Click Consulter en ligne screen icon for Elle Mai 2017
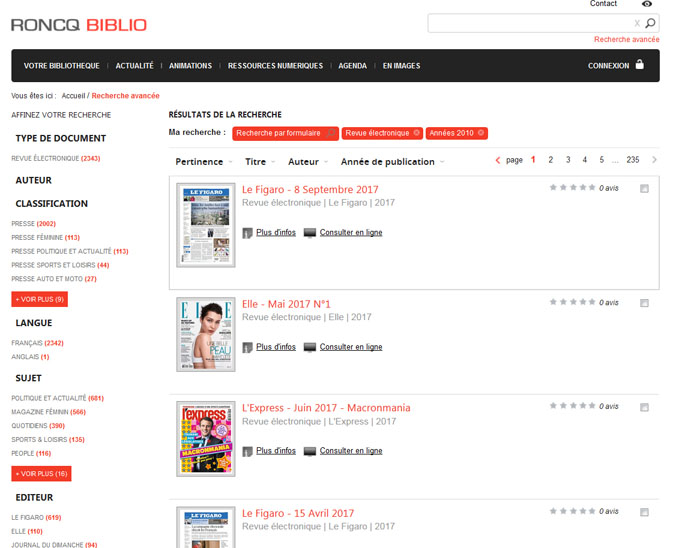 tap(310, 347)
